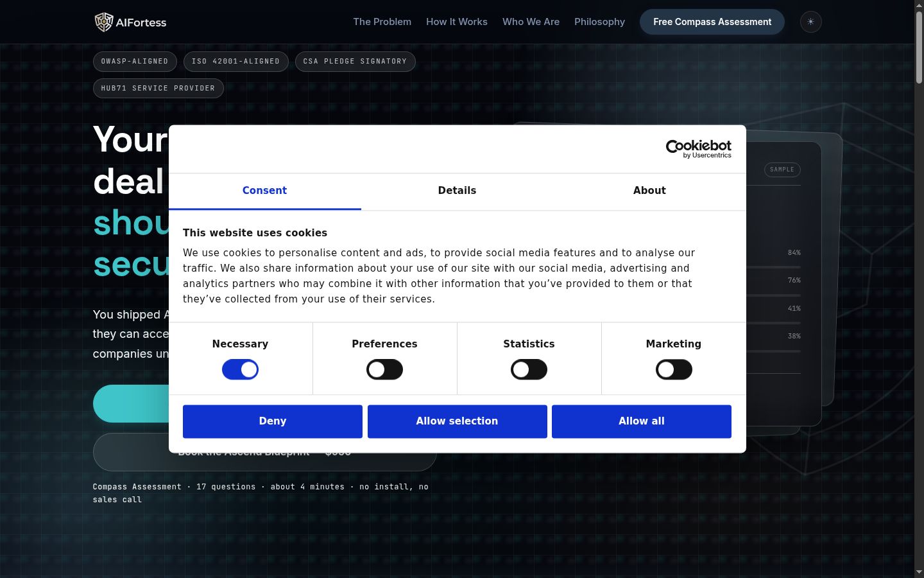Image resolution: width=924 pixels, height=578 pixels.
Task: Turn on the Marketing cookies switch
Action: 674,369
